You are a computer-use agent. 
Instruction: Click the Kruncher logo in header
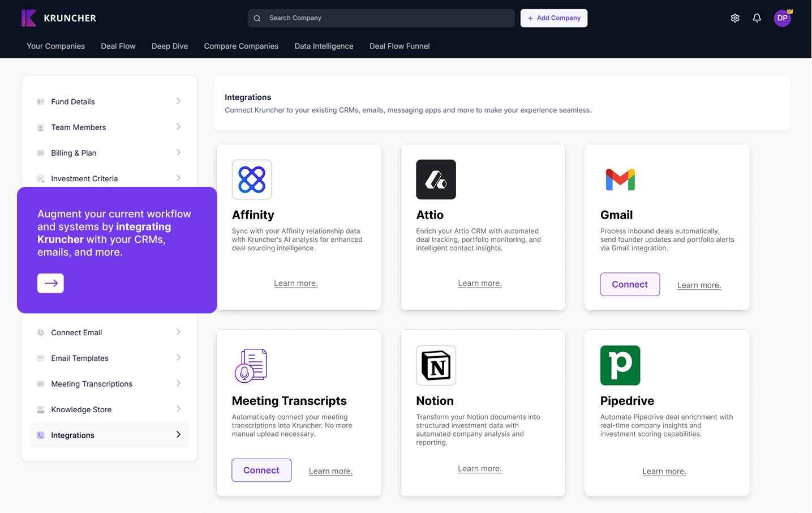59,18
